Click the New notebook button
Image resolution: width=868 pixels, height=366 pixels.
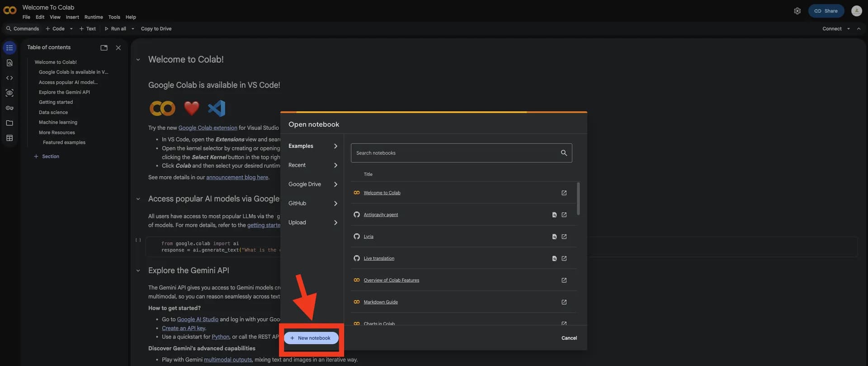311,338
